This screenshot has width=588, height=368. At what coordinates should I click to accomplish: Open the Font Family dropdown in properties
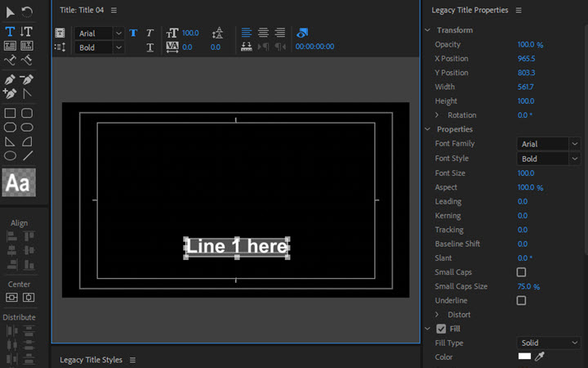tap(549, 144)
